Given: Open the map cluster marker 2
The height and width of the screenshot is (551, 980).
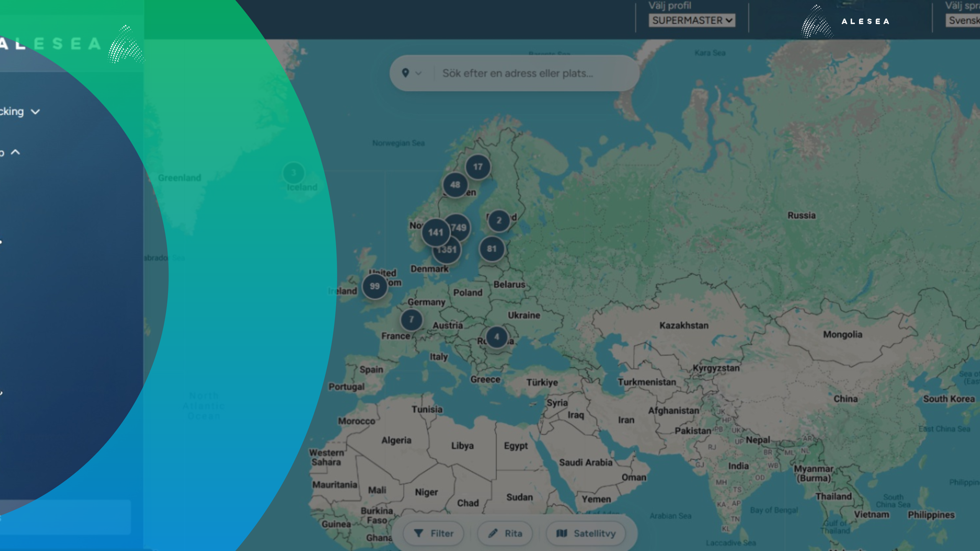Looking at the screenshot, I should click(x=499, y=220).
